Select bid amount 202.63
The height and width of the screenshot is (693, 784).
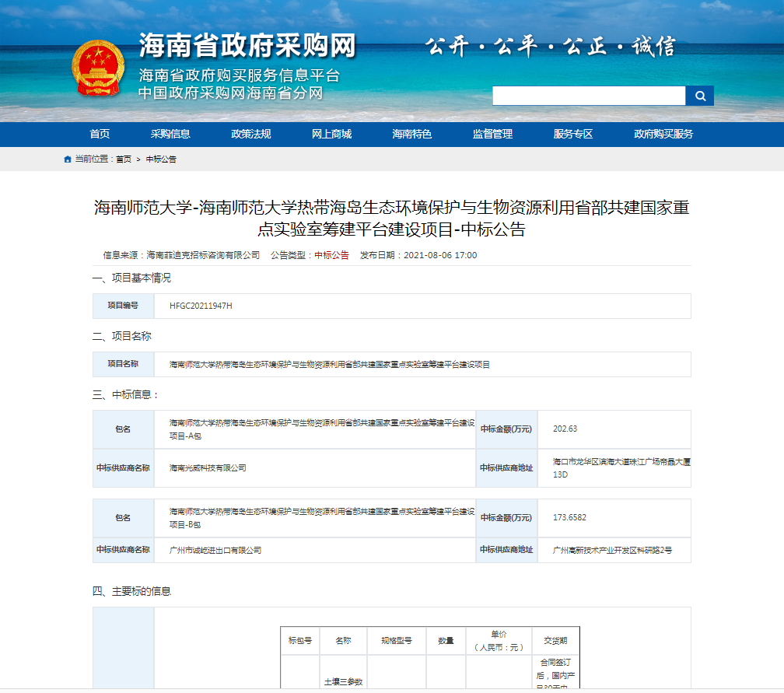(x=565, y=429)
